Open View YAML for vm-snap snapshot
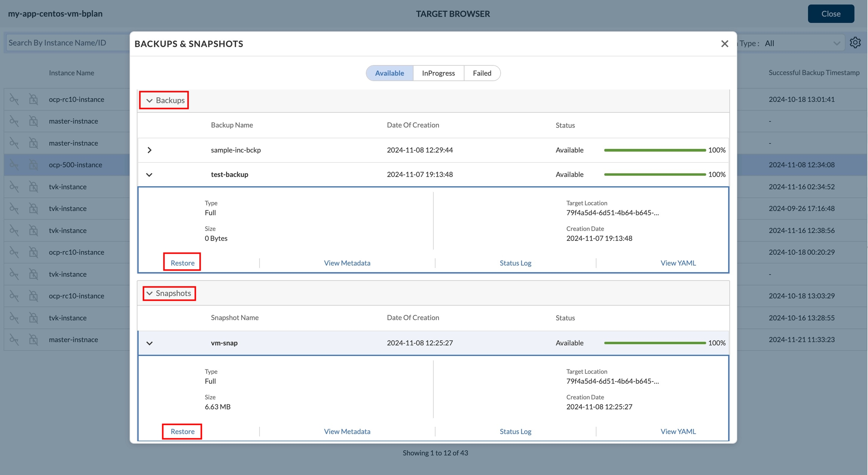 [678, 431]
